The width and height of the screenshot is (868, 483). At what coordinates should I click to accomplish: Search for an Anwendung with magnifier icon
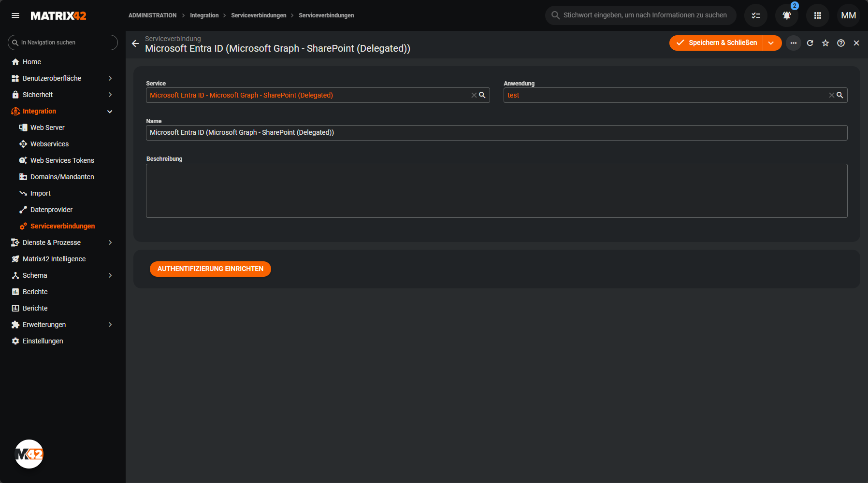point(840,95)
